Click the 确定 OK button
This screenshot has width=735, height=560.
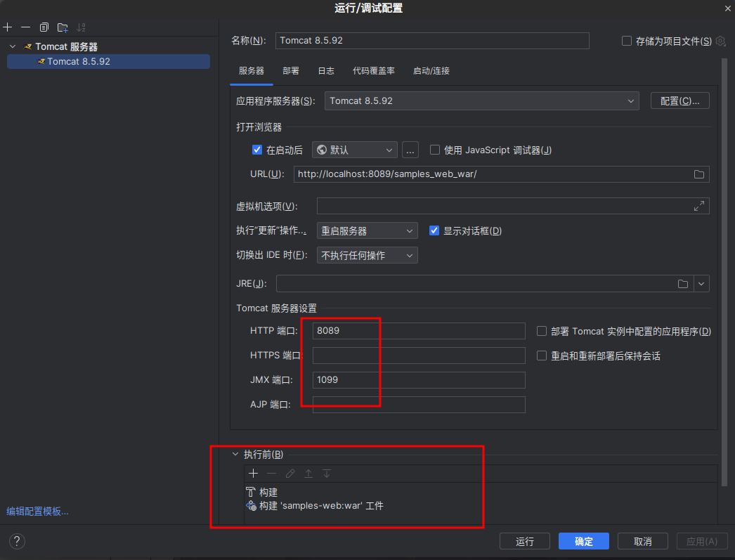pos(584,541)
